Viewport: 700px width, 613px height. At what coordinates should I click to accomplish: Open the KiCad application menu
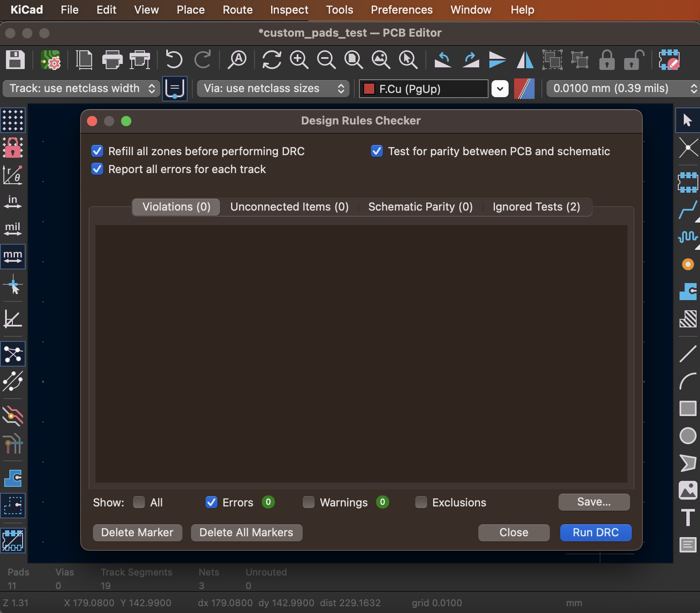[26, 10]
